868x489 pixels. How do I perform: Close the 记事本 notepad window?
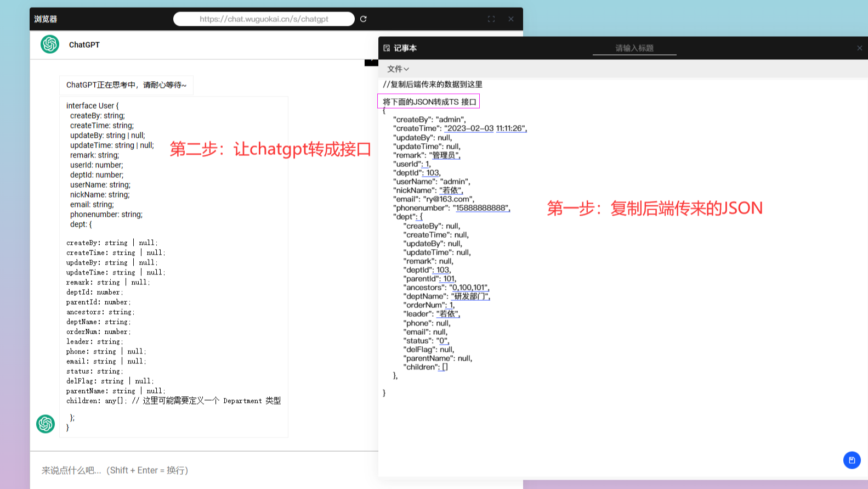pos(859,48)
